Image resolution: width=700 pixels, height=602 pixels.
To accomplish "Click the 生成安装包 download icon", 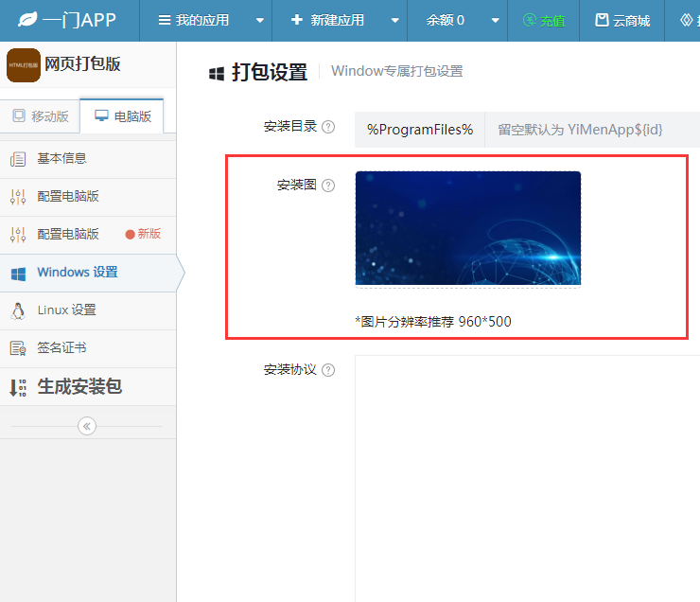I will coord(18,388).
